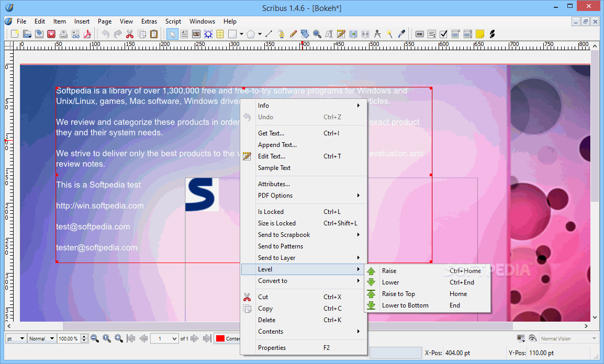This screenshot has height=364, width=604.
Task: Click the Print icon in toolbar
Action: coord(63,34)
